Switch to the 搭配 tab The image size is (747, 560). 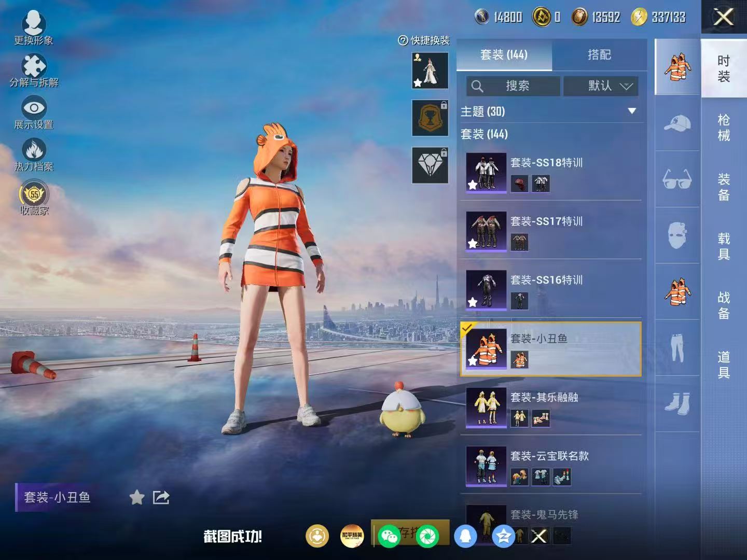tap(599, 54)
